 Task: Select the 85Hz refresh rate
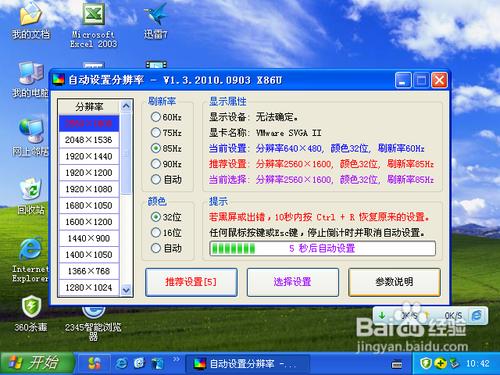(x=166, y=148)
